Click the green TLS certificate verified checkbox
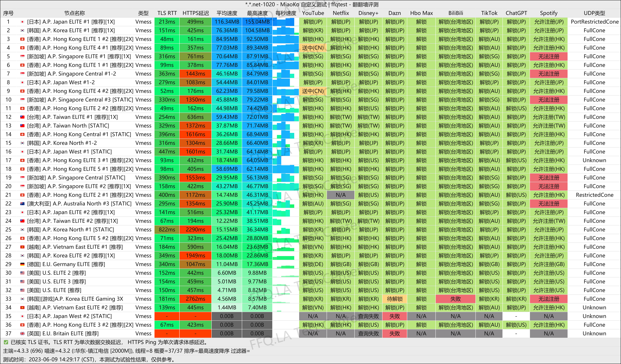The width and height of the screenshot is (621, 364). [6, 342]
